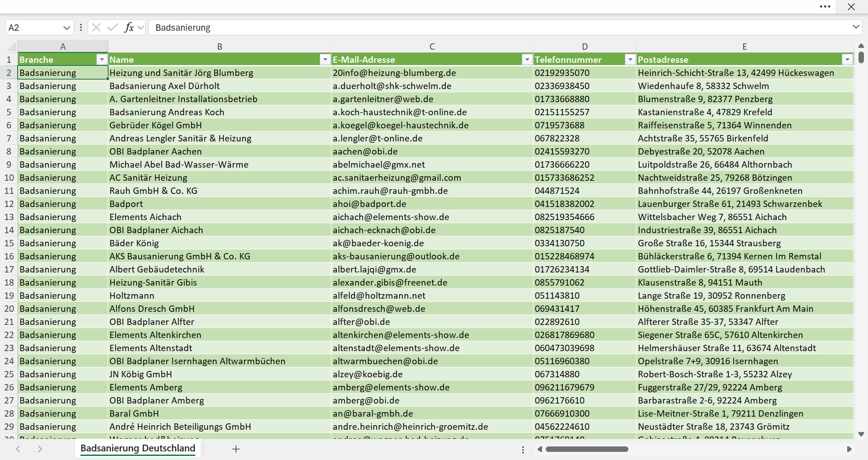
Task: Open the Insert Function fx dialog
Action: [129, 28]
